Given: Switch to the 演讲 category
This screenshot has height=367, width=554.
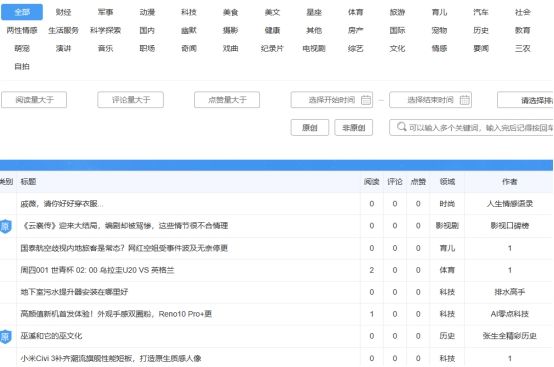Looking at the screenshot, I should tap(64, 48).
